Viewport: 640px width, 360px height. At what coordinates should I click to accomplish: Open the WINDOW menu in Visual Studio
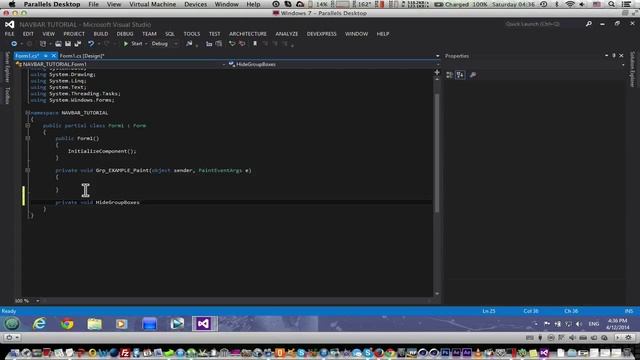click(356, 34)
